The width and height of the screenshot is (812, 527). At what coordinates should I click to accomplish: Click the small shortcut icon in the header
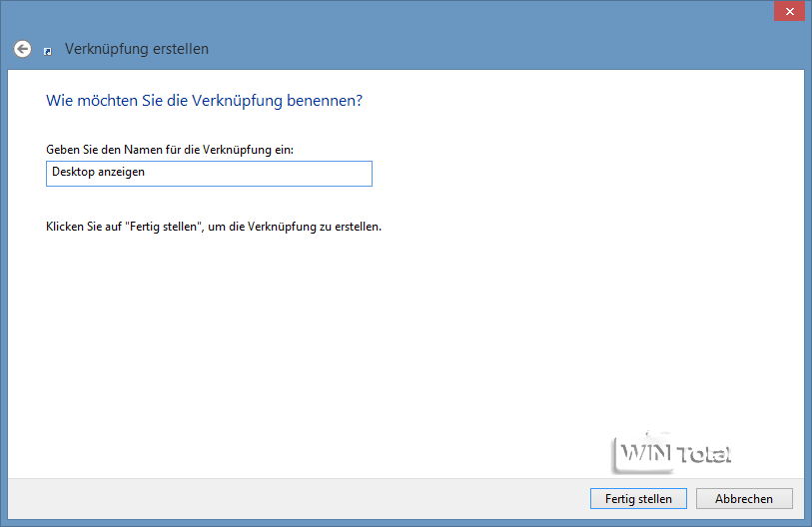coord(47,51)
